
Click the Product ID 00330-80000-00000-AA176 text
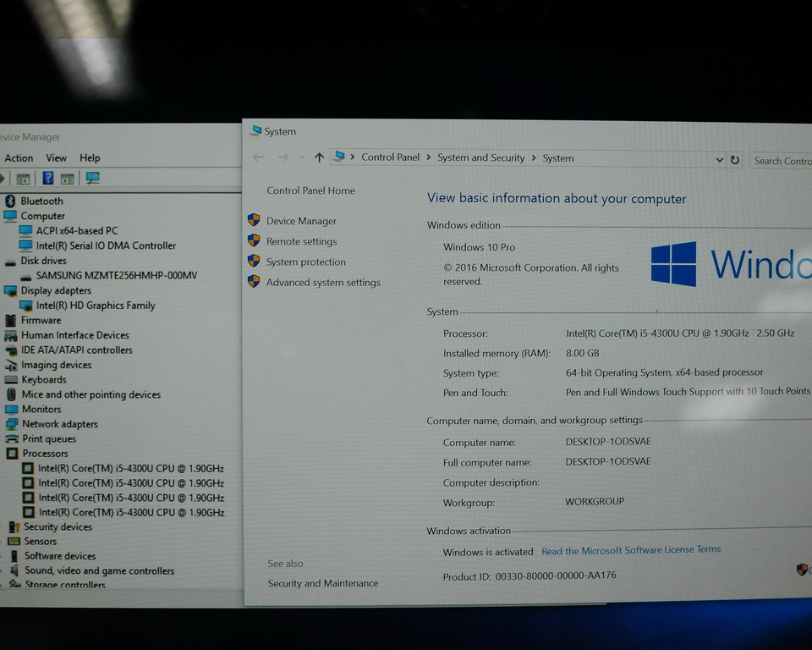click(529, 576)
